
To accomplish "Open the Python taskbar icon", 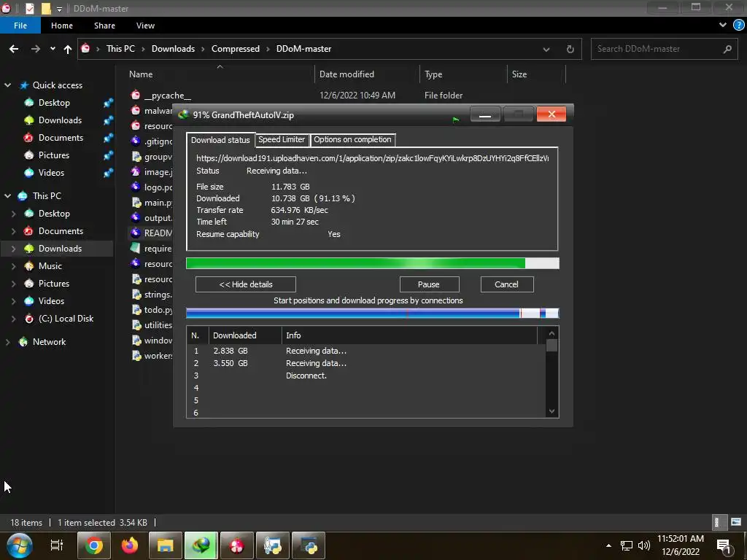I will (309, 545).
